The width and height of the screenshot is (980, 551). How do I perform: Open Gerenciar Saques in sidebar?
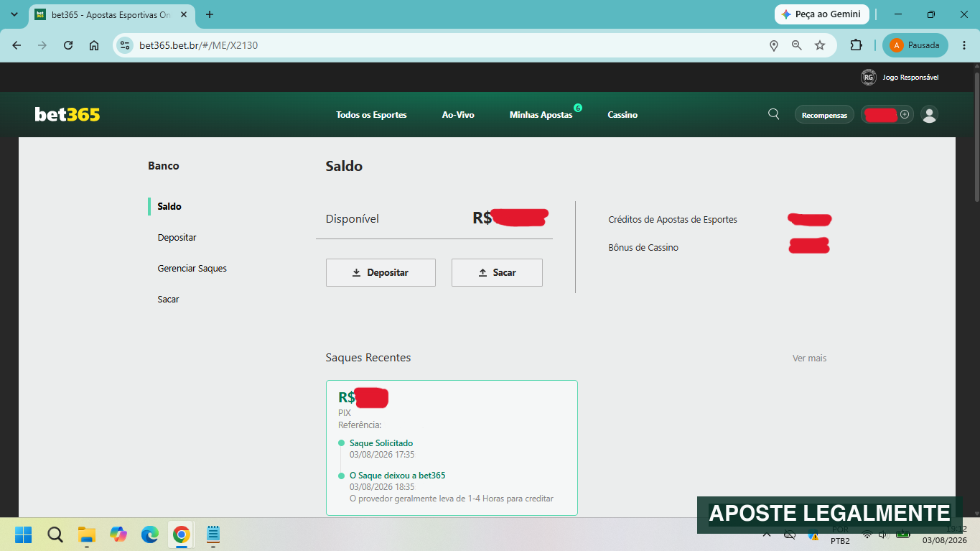tap(192, 268)
